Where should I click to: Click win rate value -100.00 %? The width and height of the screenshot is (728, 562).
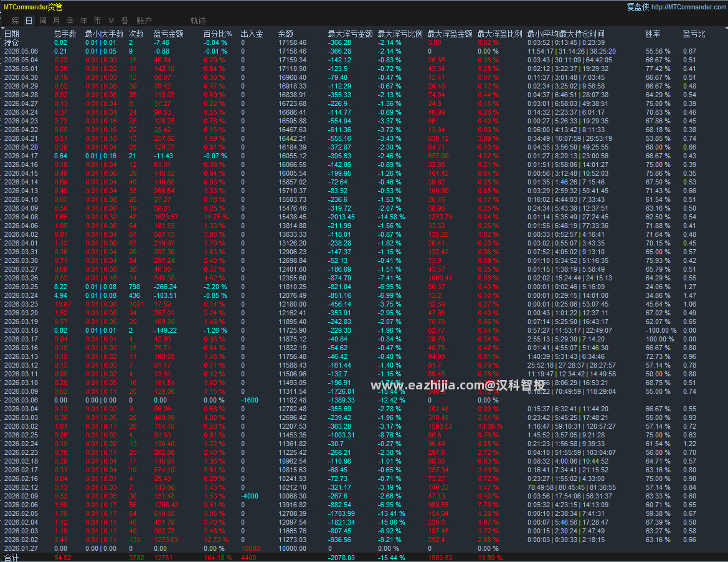click(661, 330)
